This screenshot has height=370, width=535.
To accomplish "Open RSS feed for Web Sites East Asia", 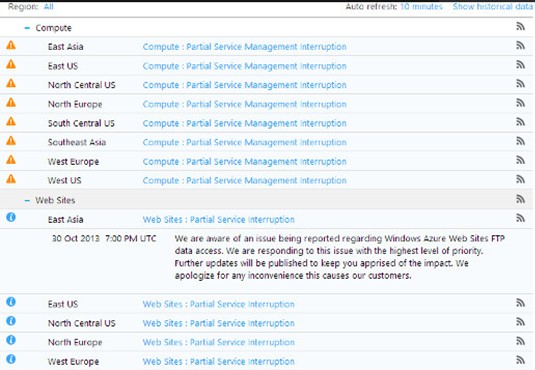I will [520, 218].
